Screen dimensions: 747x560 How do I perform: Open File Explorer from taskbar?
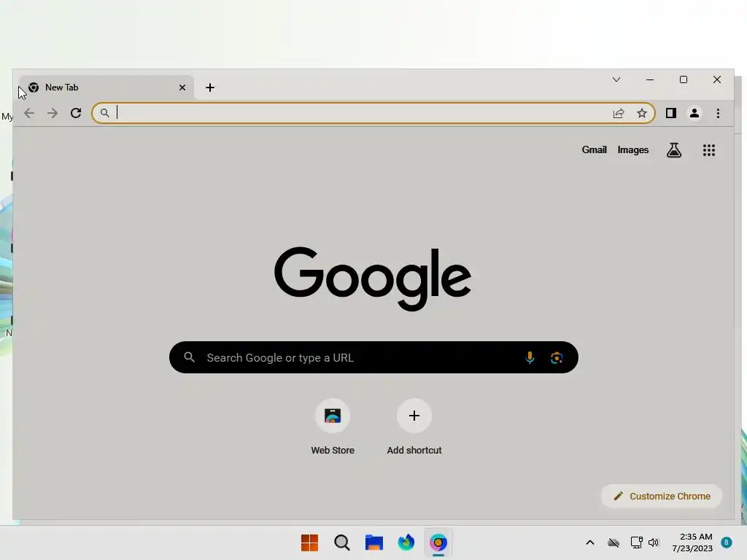[x=374, y=542]
